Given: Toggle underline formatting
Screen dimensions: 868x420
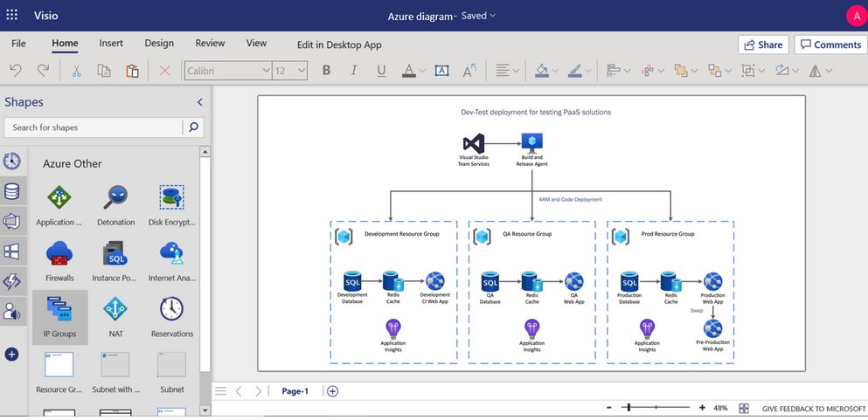Looking at the screenshot, I should [x=381, y=70].
